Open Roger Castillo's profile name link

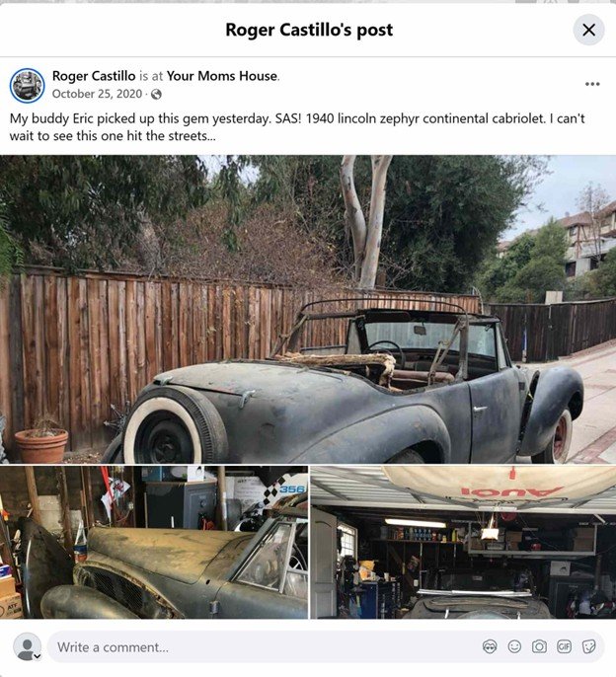(x=94, y=76)
